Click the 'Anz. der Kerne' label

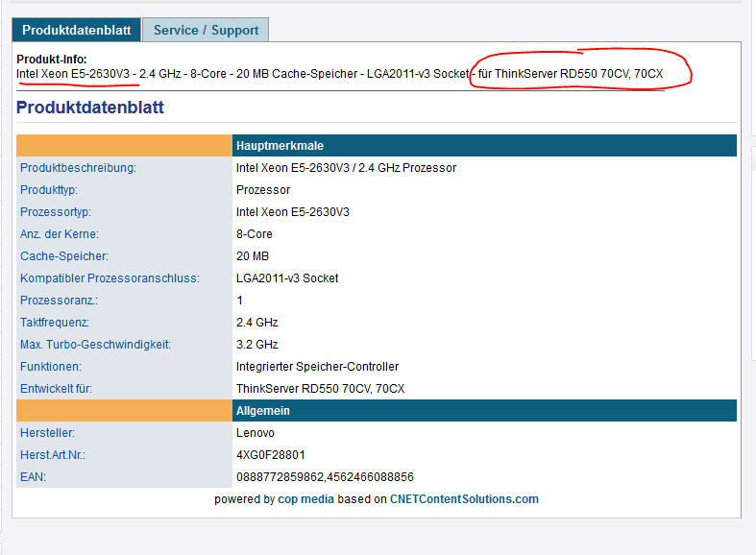click(60, 234)
